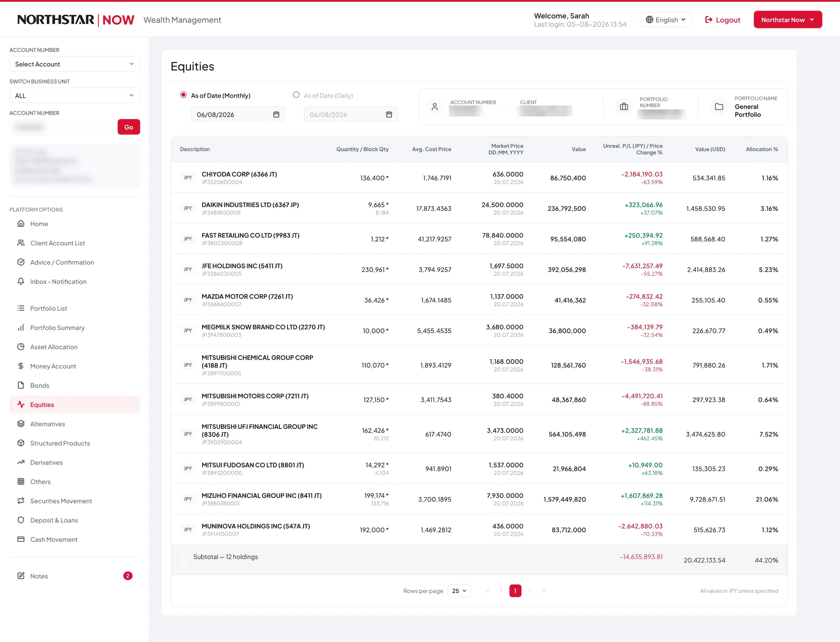The image size is (840, 642).
Task: Click the first page double arrow
Action: (x=487, y=591)
